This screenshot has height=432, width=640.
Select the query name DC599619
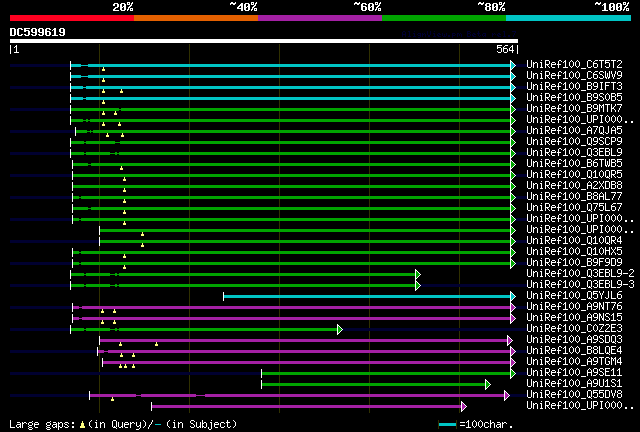pos(38,32)
